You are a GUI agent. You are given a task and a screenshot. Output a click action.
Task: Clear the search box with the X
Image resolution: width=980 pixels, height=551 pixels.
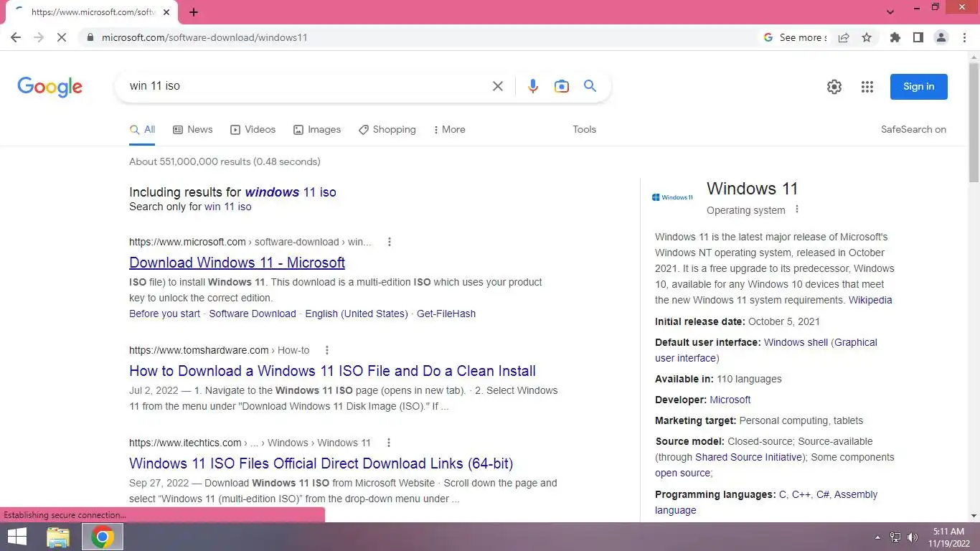497,86
